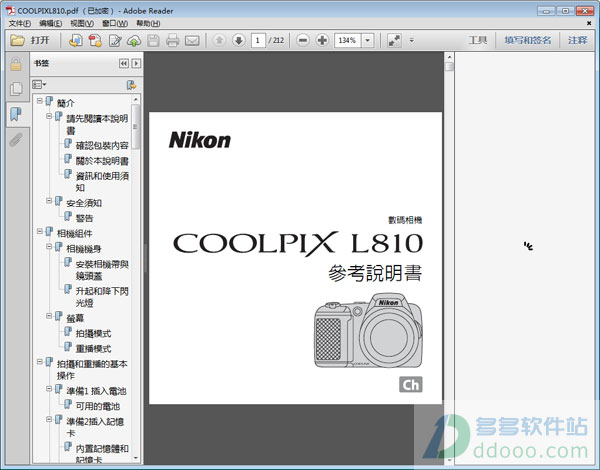Open the 文件(F) menu
This screenshot has width=600, height=470.
pos(20,23)
